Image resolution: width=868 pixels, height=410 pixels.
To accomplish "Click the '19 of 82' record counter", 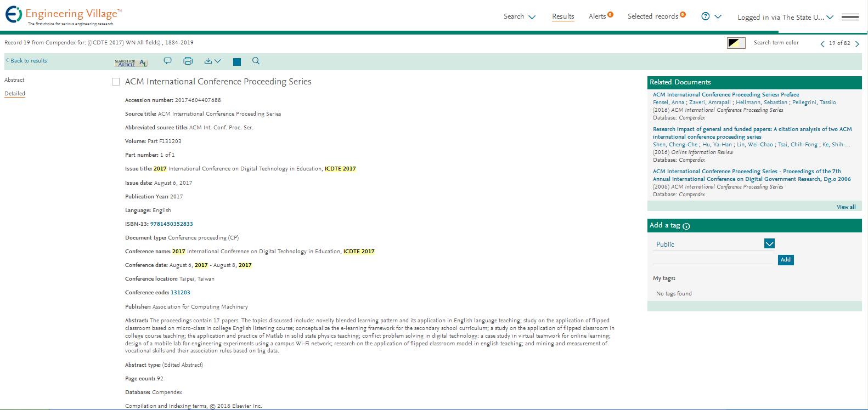I will [839, 43].
